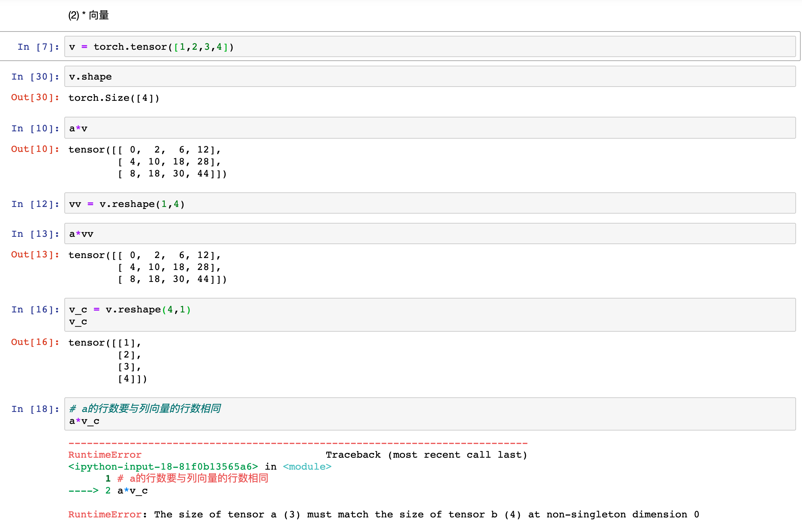Click the Out[16] output prompt
Viewport: 802px width, 532px height.
[x=35, y=342]
